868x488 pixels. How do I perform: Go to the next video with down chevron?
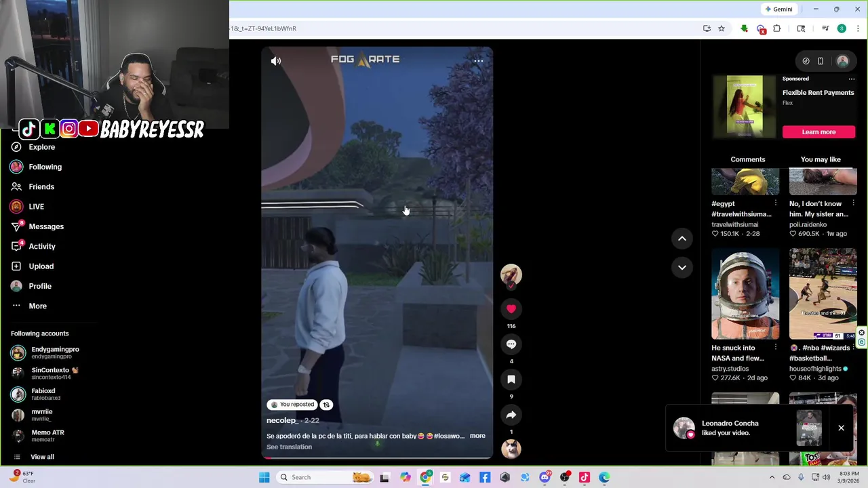point(682,268)
